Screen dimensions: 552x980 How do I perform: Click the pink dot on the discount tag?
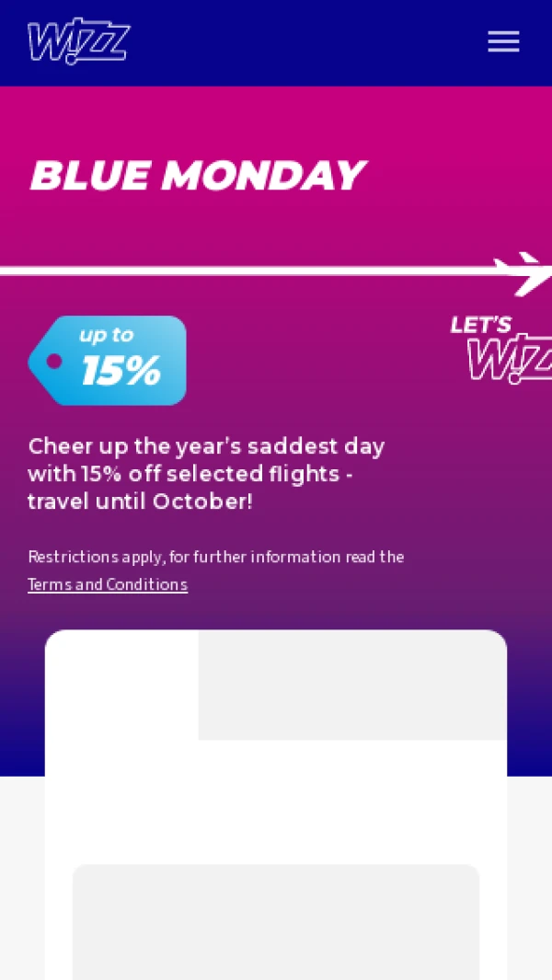point(54,361)
